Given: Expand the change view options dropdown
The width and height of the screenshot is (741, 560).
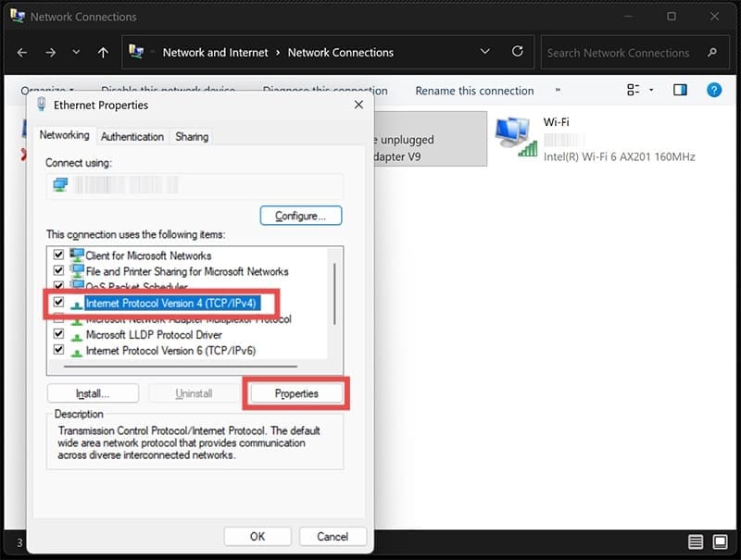Looking at the screenshot, I should click(x=651, y=91).
